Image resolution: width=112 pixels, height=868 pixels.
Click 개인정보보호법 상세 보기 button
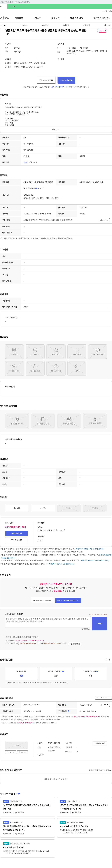(42, 601)
